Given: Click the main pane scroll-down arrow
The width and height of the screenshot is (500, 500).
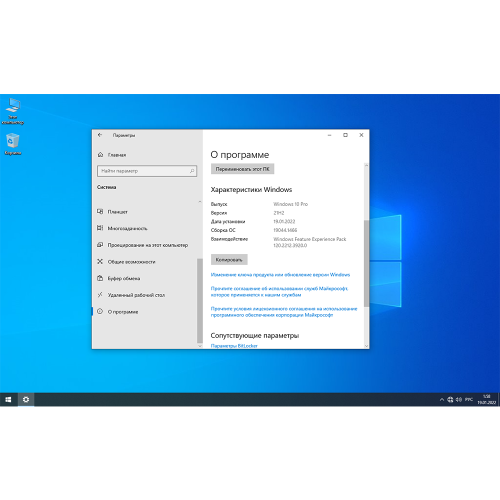Looking at the screenshot, I should [x=366, y=346].
